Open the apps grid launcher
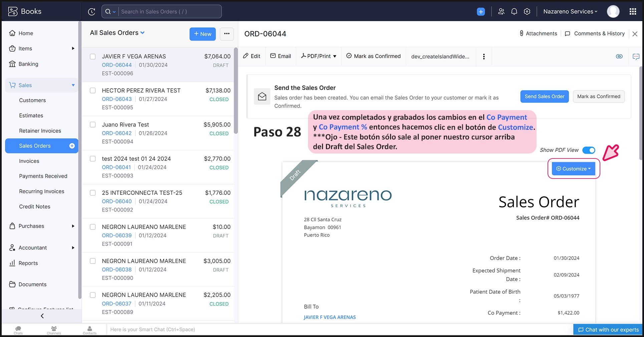This screenshot has height=337, width=644. (633, 12)
